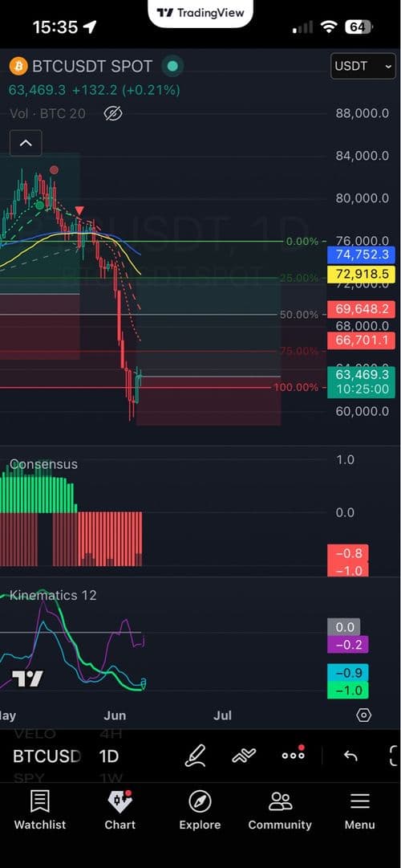Tap the purple -0.2 Kinematics value
Screen dimensions: 401x868
click(x=348, y=644)
